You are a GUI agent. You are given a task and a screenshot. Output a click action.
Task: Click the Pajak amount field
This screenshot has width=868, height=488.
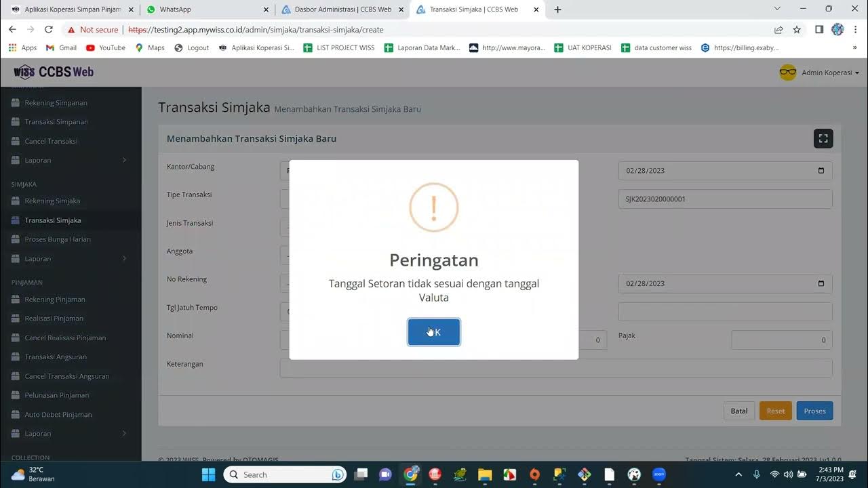781,340
